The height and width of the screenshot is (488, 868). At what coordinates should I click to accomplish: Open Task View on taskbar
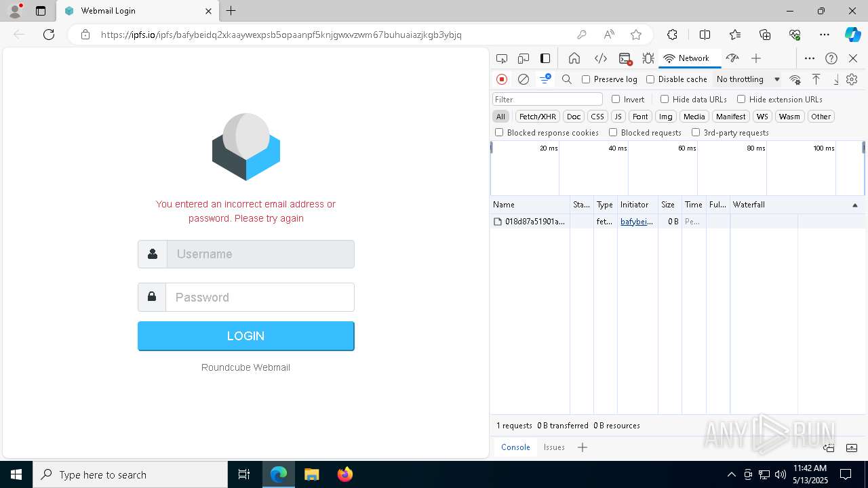coord(244,474)
